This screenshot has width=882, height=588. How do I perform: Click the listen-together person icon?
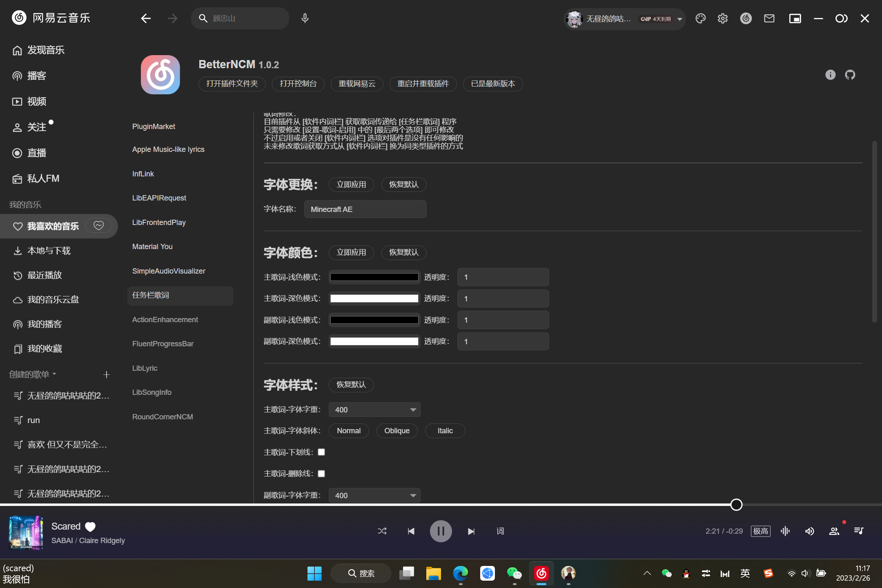coord(834,531)
